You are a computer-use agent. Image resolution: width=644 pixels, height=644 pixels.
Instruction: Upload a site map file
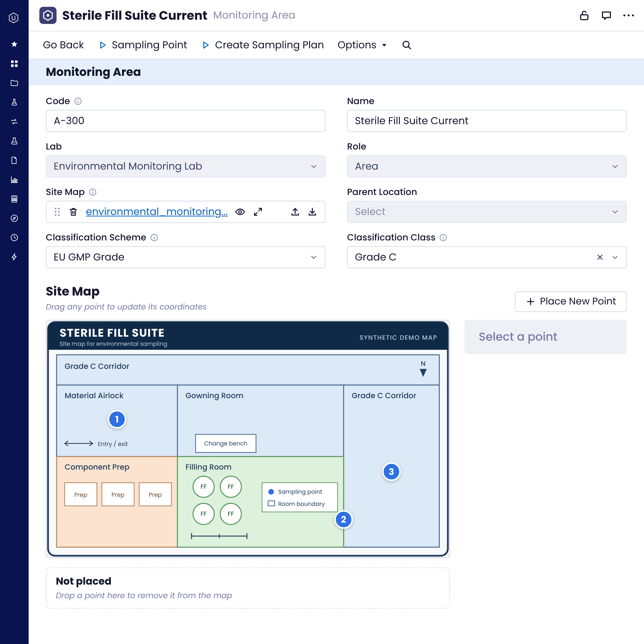coord(295,212)
